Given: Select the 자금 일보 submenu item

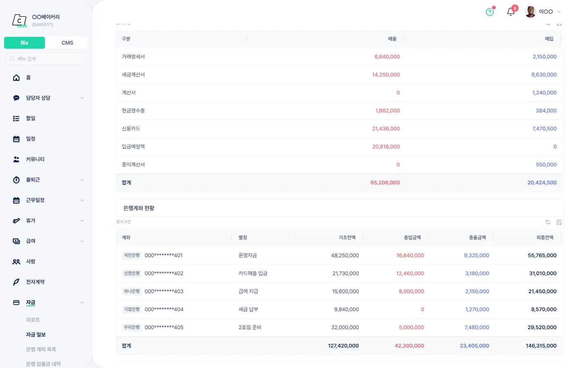Looking at the screenshot, I should coord(36,334).
